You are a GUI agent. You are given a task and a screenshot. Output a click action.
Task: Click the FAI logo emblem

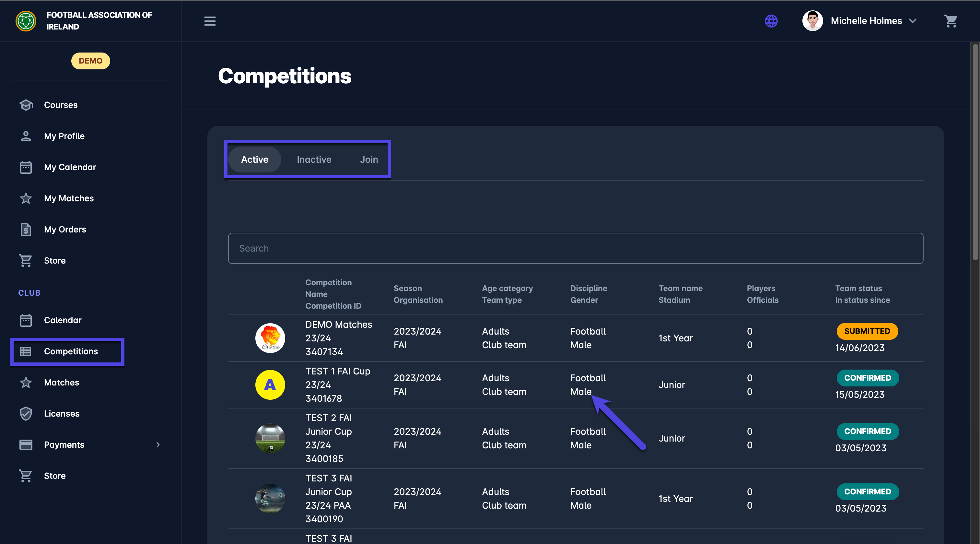(x=26, y=21)
